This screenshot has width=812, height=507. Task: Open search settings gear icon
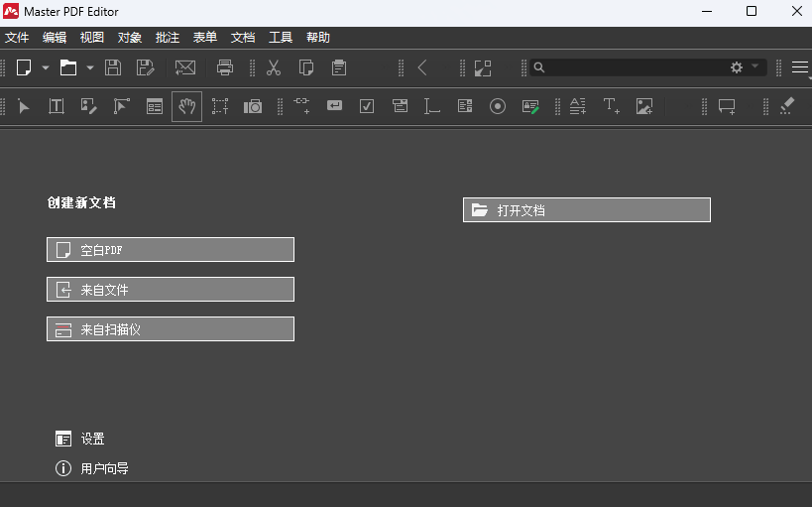[x=737, y=67]
